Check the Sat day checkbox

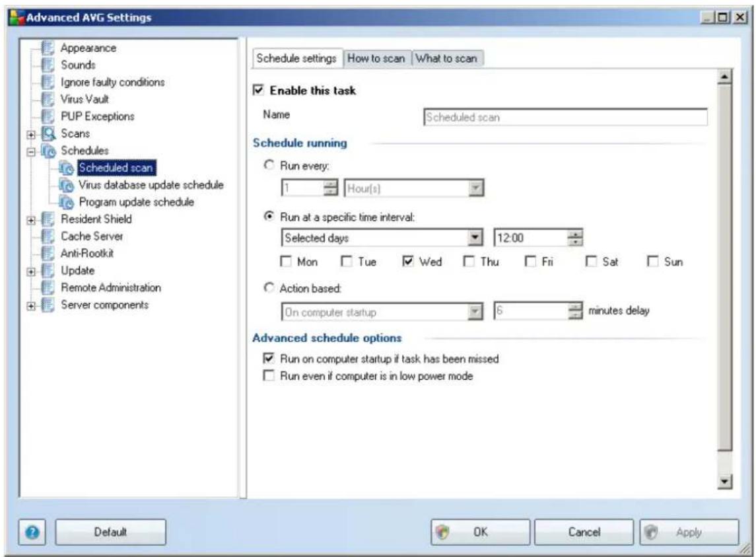pyautogui.click(x=591, y=262)
